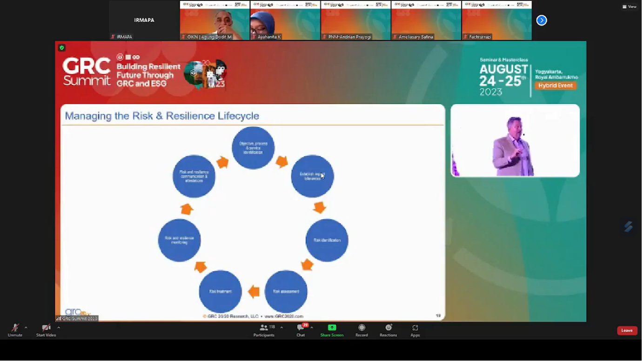Open the Participants panel
This screenshot has width=644, height=362.
tap(264, 329)
